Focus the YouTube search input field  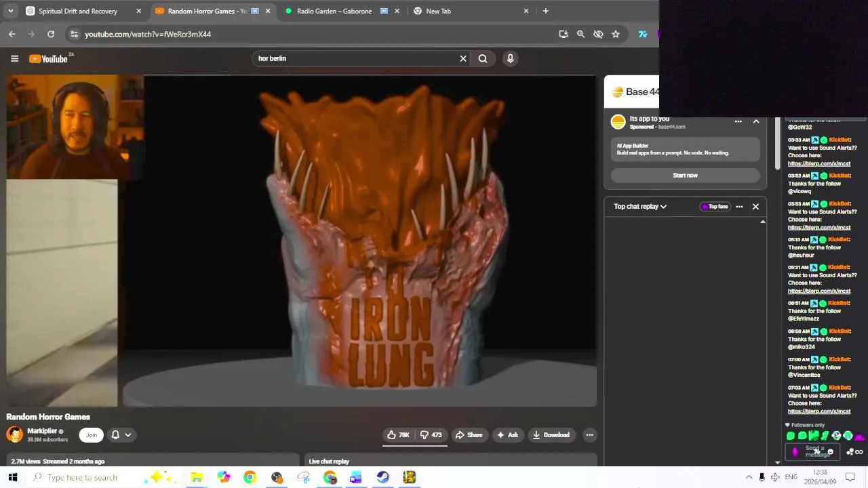point(356,58)
